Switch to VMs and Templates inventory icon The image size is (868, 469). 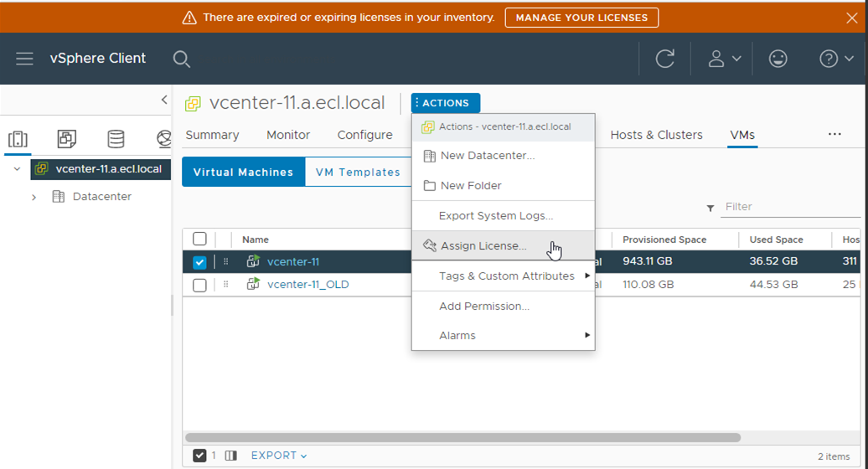click(66, 139)
